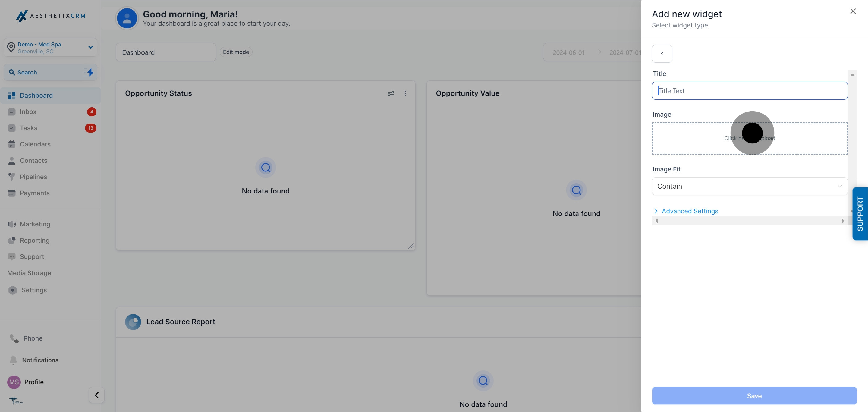Open the Opportunity Status filter settings icon
Screen dimensions: 868x412
[391, 93]
